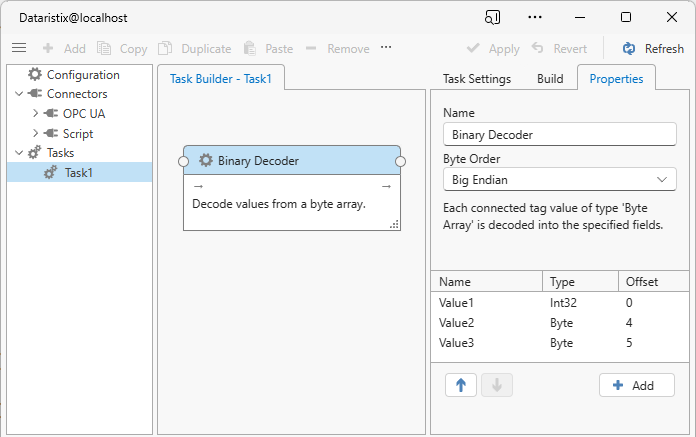This screenshot has height=437, width=696.
Task: Click the node resize grip handle
Action: [x=394, y=225]
